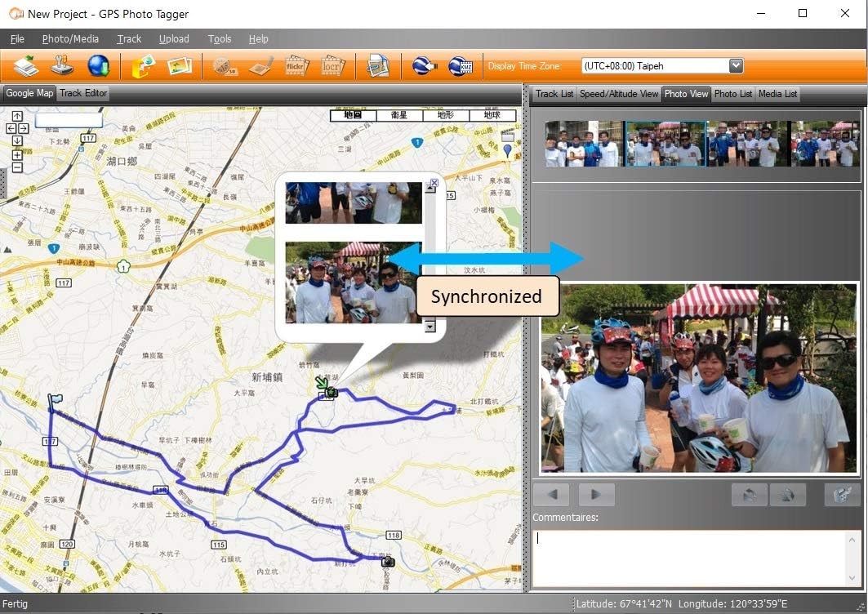Click the flickr upload toolbar icon
This screenshot has height=614, width=868.
coord(298,66)
